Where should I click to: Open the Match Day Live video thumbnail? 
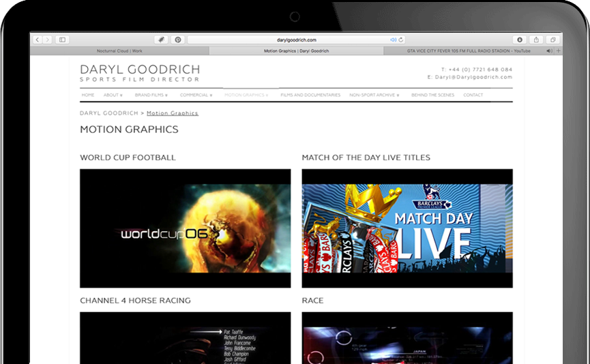[407, 228]
